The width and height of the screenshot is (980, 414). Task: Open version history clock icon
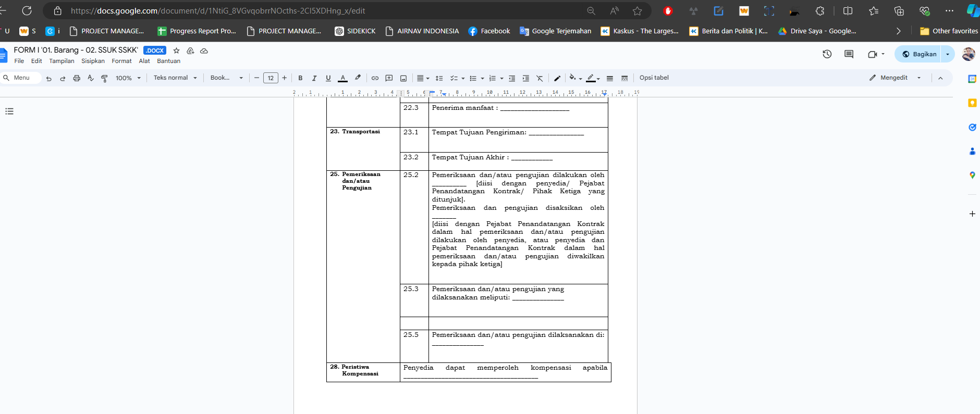point(827,54)
